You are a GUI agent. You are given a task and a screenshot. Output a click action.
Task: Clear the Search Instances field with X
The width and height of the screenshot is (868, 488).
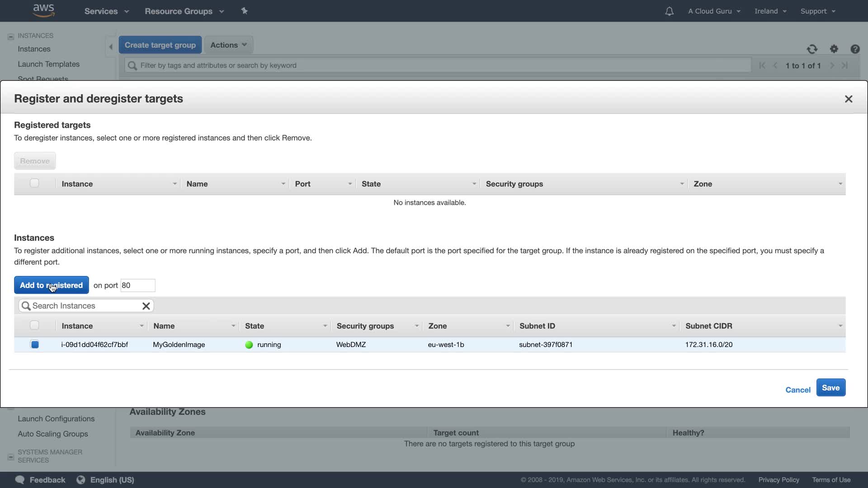(x=146, y=306)
